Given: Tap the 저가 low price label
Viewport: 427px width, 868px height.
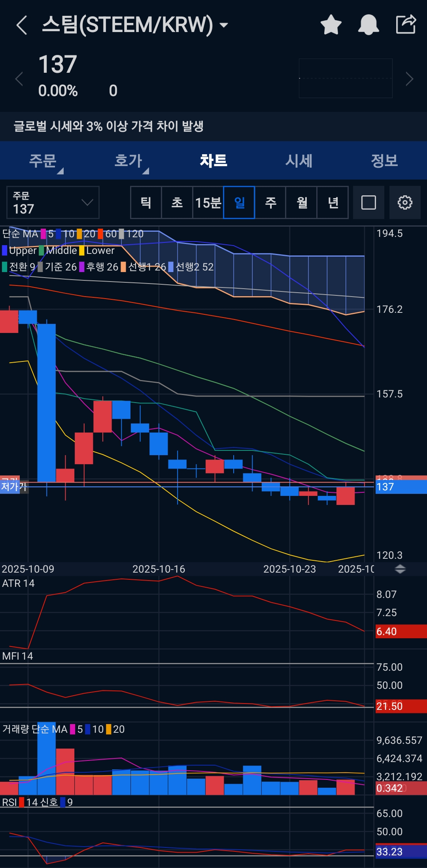Looking at the screenshot, I should point(14,487).
